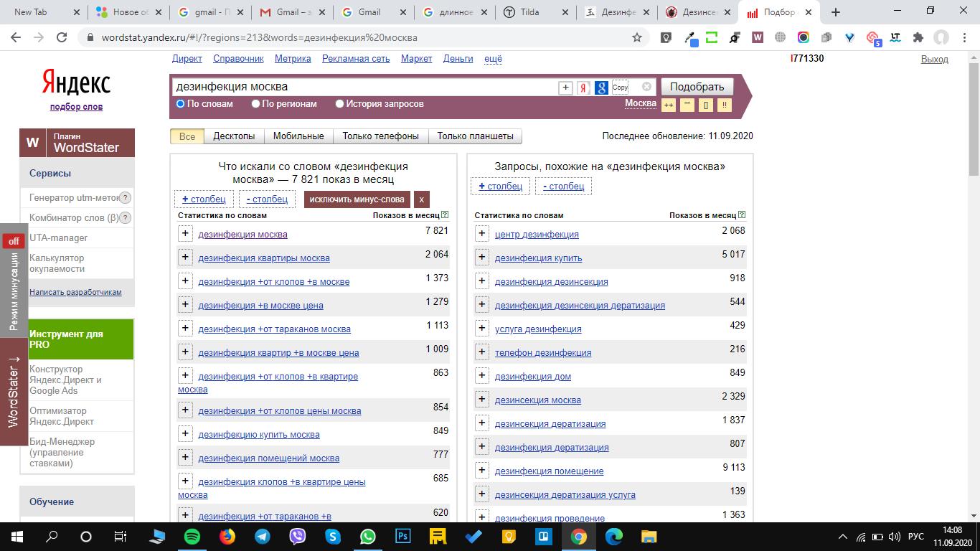Click left '+ столбец' to add a column
This screenshot has height=551, width=980.
pos(204,199)
